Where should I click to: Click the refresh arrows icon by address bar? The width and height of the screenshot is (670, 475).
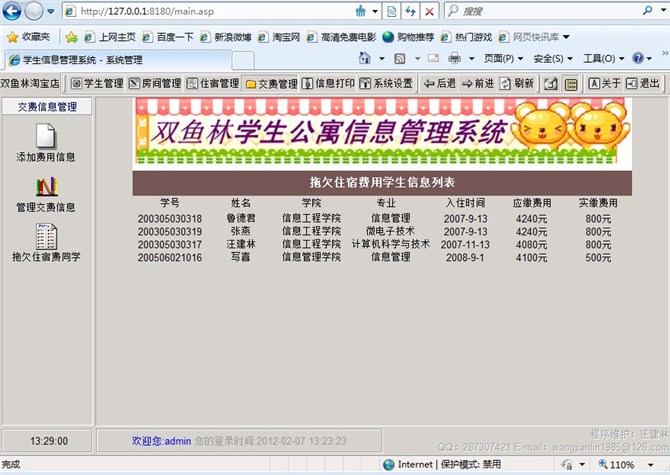pyautogui.click(x=411, y=12)
